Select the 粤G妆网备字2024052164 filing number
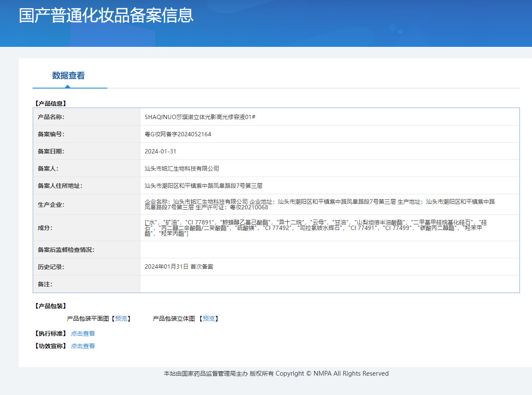This screenshot has height=395, width=532. 178,134
